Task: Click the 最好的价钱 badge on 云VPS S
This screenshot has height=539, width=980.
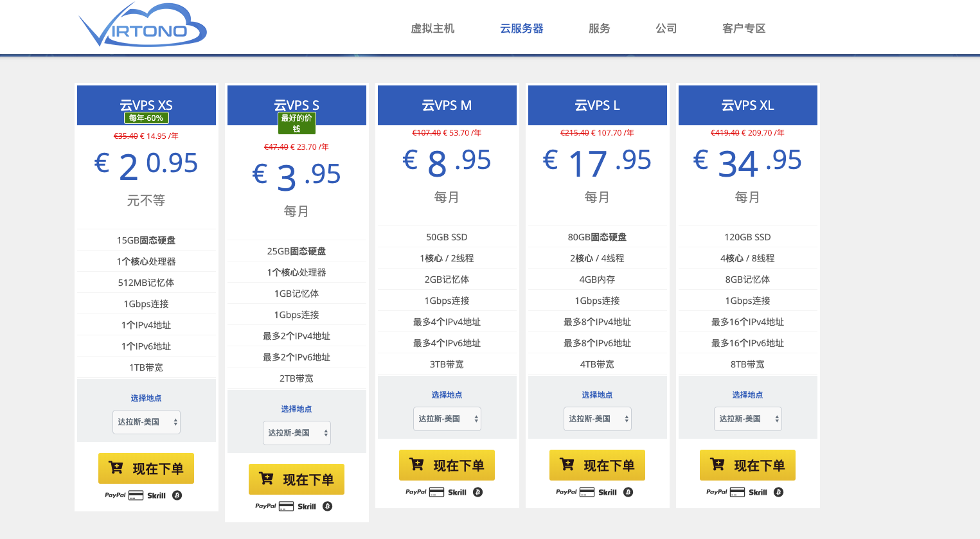Action: coord(296,123)
